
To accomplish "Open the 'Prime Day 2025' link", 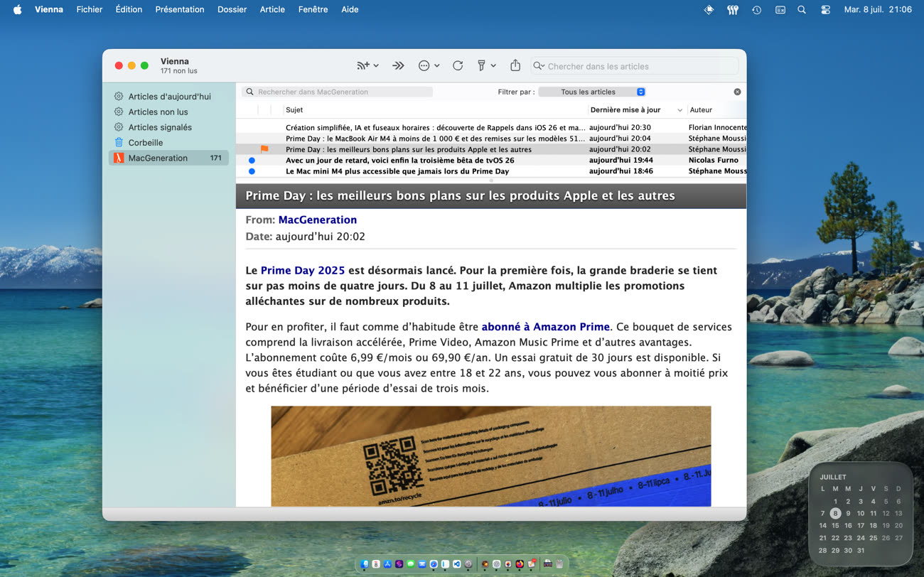I will point(302,270).
